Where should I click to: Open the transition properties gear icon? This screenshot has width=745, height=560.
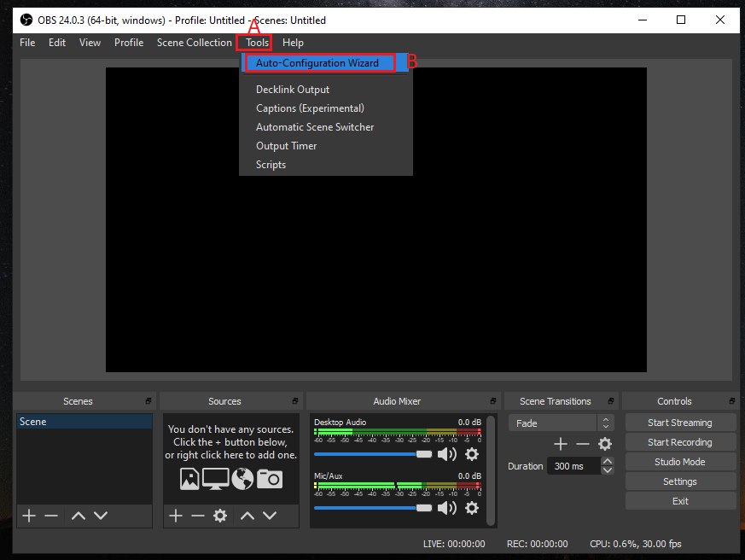point(605,444)
